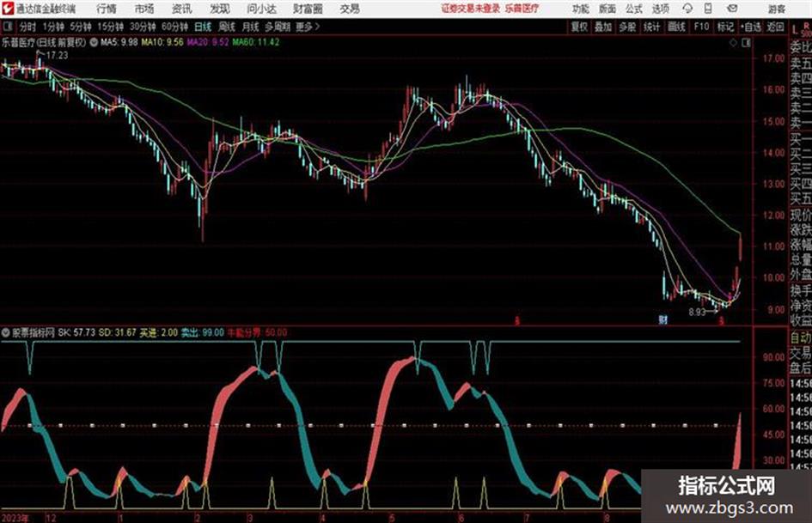The image size is (812, 523).
Task: Click the MA60: 11.42 indicator value
Action: coord(256,42)
